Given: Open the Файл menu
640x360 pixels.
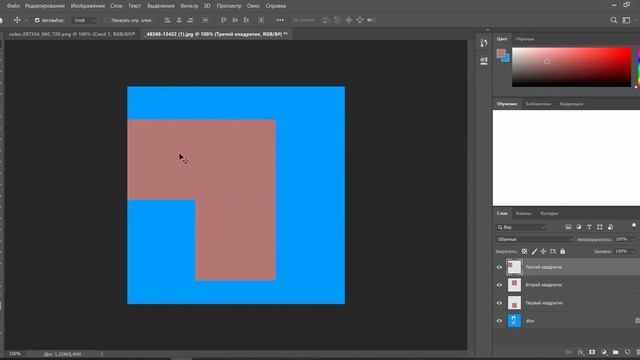Looking at the screenshot, I should 13,6.
